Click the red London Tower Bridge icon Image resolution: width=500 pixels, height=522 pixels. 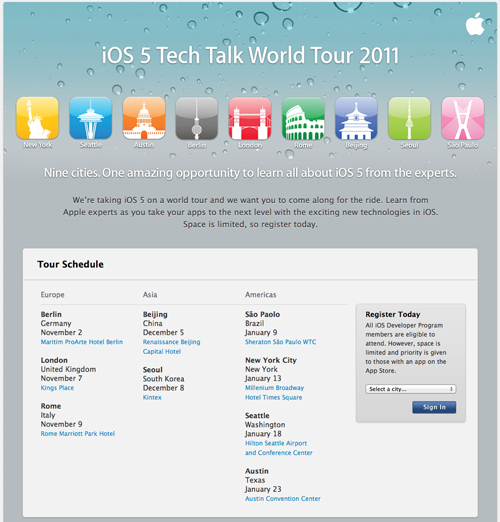tap(250, 118)
